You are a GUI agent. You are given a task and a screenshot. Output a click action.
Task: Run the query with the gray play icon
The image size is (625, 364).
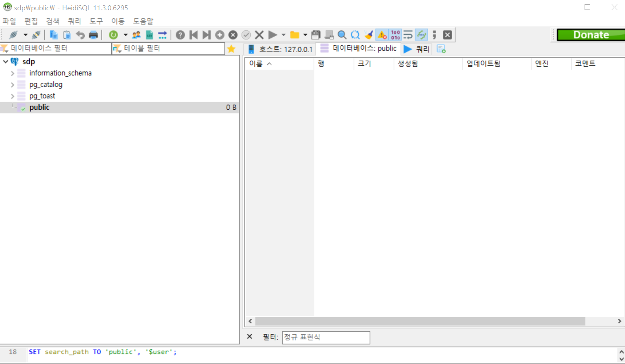[273, 35]
